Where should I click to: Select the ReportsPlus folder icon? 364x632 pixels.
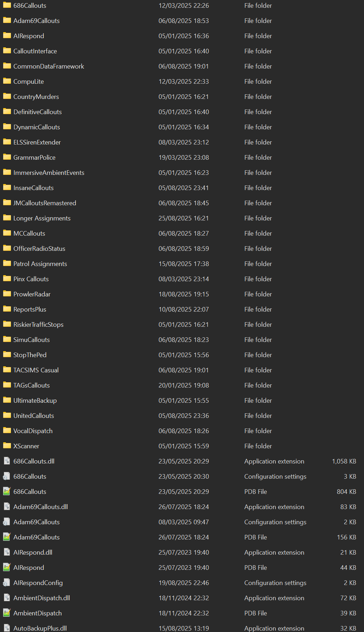7,309
